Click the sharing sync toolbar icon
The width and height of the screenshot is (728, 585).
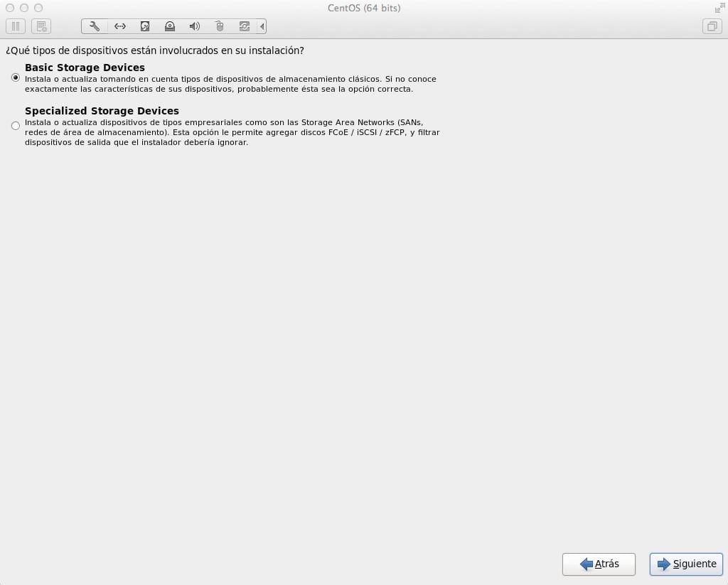(245, 26)
